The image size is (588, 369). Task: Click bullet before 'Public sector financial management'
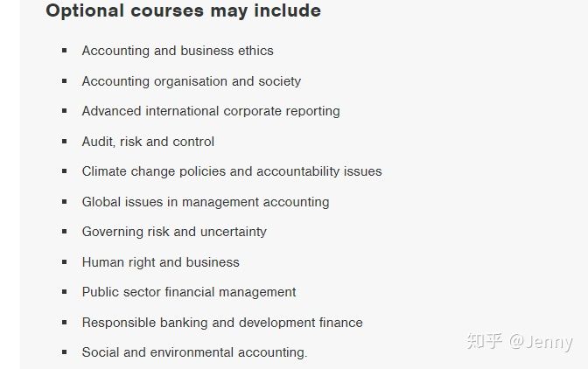[65, 292]
